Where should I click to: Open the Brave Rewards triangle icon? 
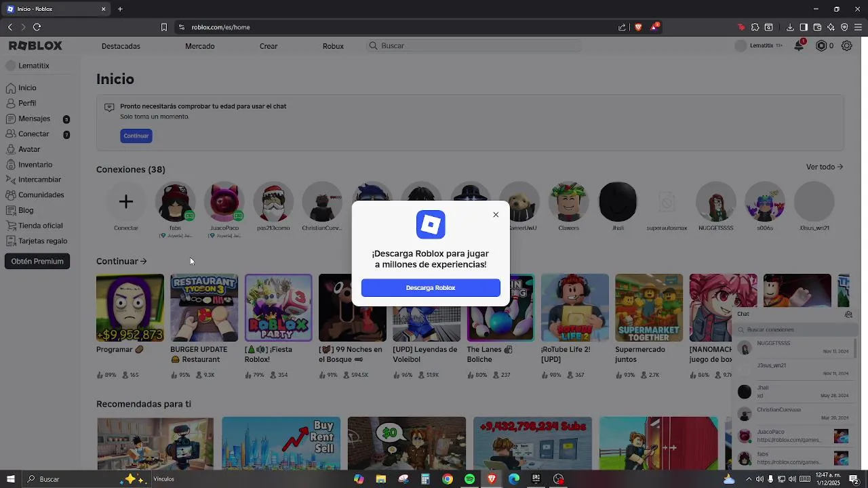click(x=654, y=27)
